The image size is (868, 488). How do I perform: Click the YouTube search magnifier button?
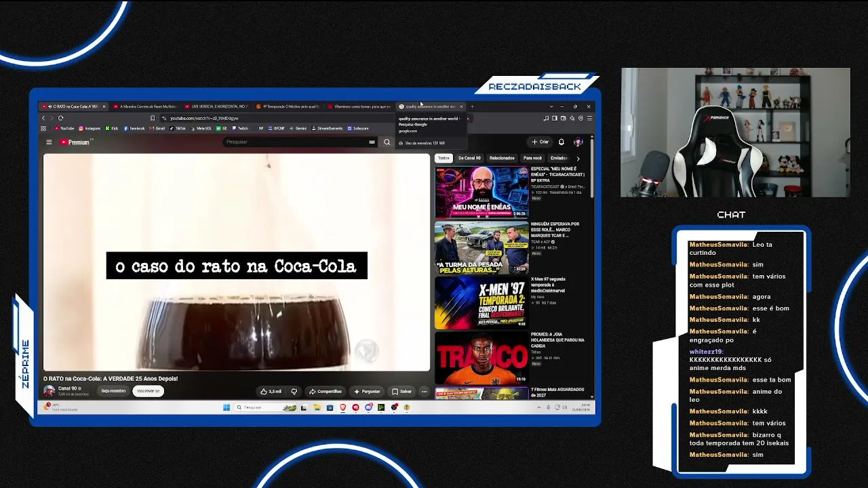point(387,142)
